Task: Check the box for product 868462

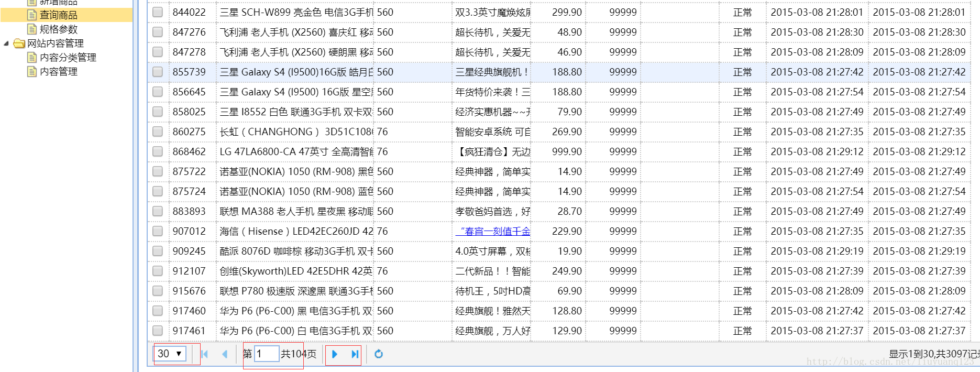Action: click(158, 151)
